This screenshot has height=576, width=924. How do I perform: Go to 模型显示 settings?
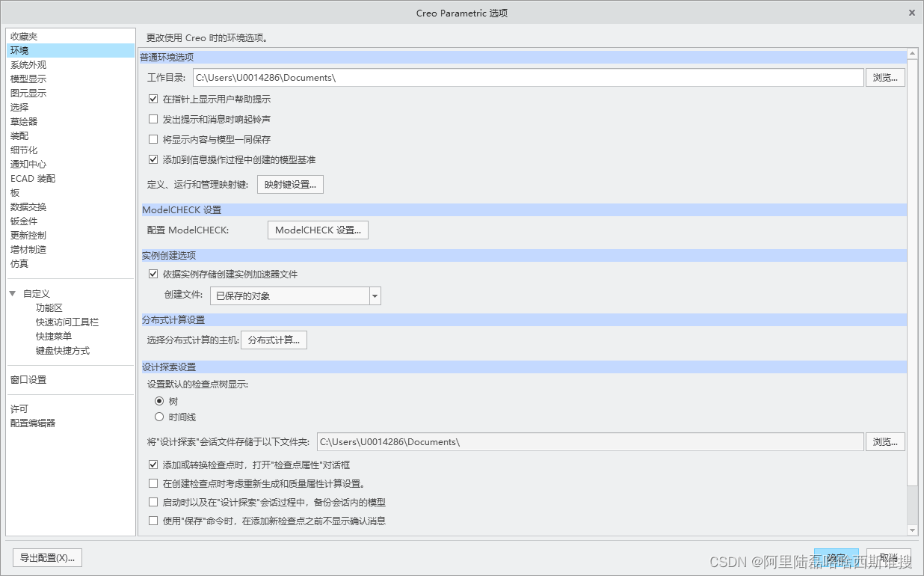[28, 79]
